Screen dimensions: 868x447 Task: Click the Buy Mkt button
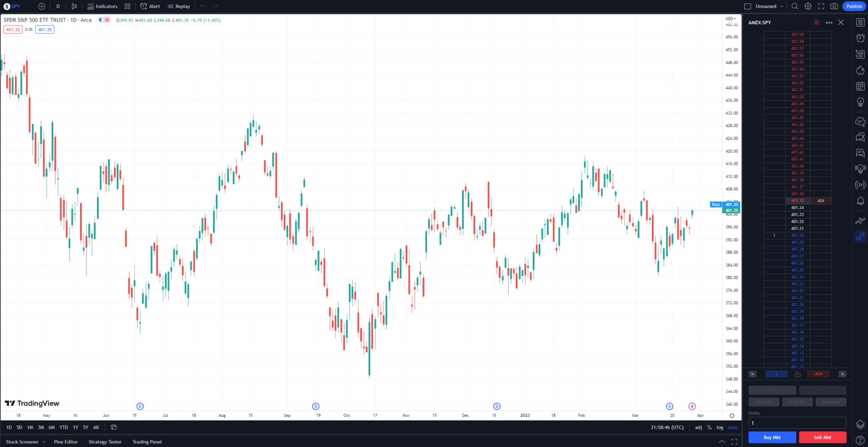point(772,437)
